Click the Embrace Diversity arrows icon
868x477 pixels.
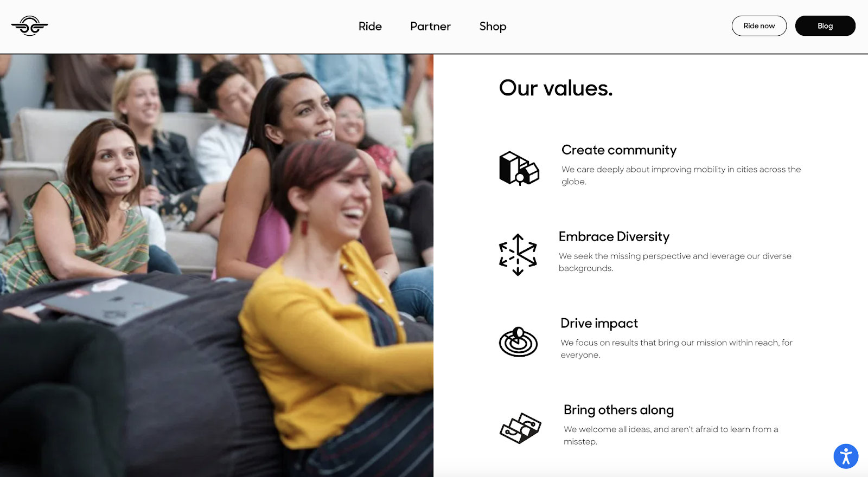point(518,255)
